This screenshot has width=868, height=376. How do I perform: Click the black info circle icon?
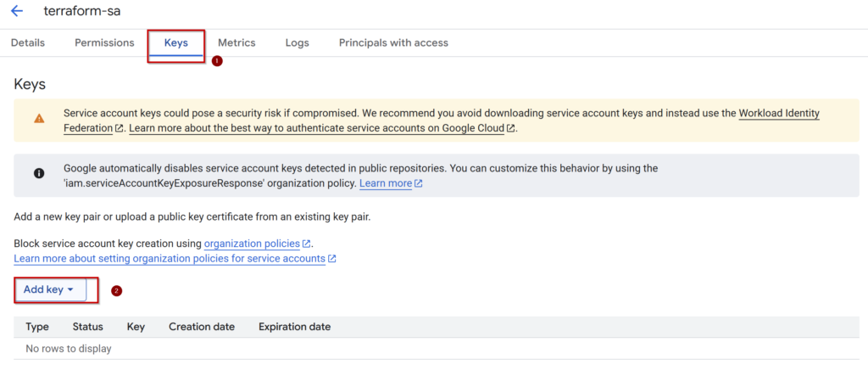click(39, 173)
